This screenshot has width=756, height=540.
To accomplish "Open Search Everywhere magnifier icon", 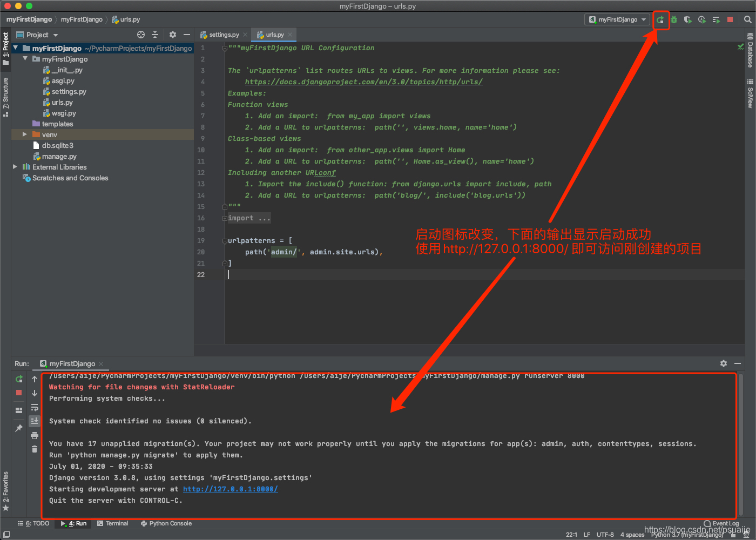I will [748, 19].
